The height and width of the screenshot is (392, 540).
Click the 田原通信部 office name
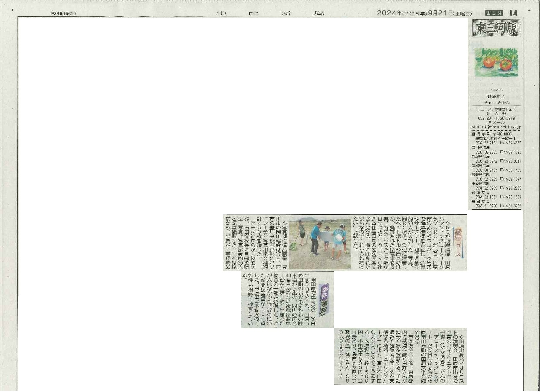coord(480,184)
